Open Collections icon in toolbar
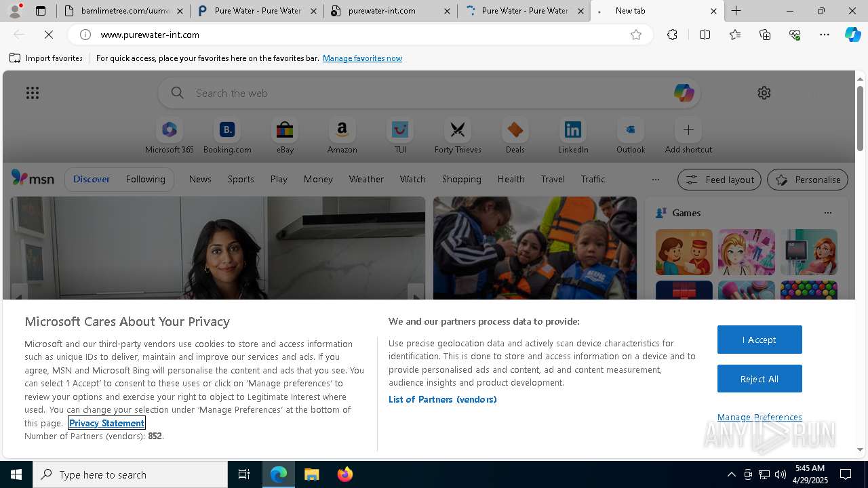The height and width of the screenshot is (488, 868). 765,35
